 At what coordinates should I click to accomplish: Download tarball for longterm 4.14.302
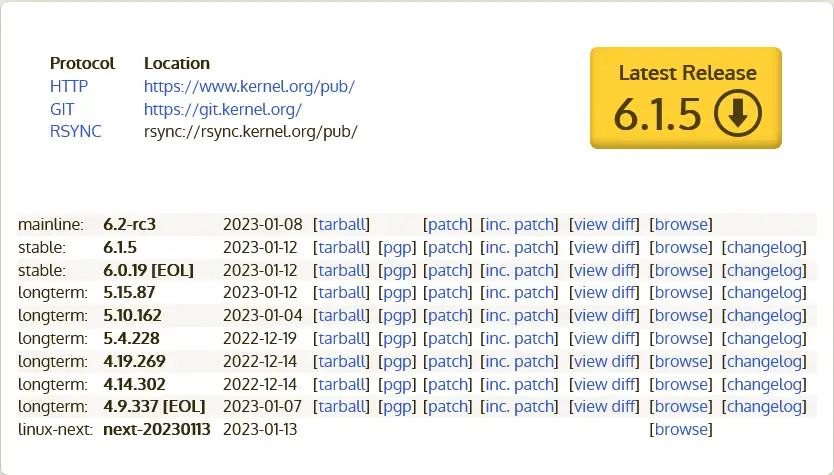coord(341,384)
